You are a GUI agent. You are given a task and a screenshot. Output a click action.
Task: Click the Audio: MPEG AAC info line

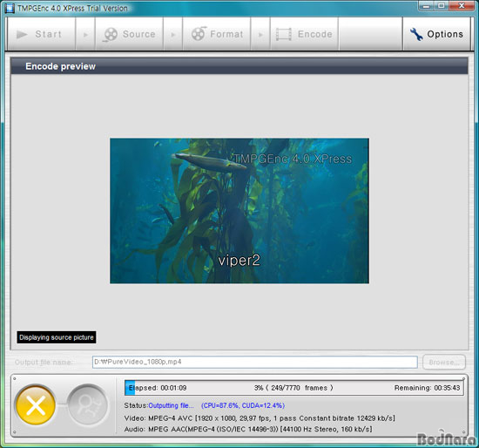[248, 429]
